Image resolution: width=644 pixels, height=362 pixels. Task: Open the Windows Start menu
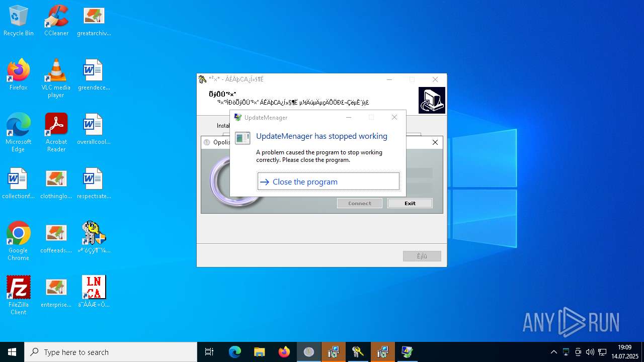click(x=12, y=352)
